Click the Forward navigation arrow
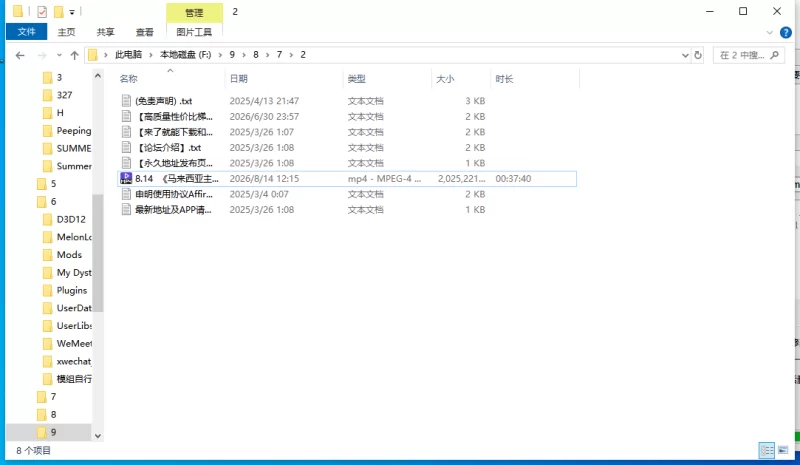The height and width of the screenshot is (465, 800). click(x=42, y=55)
